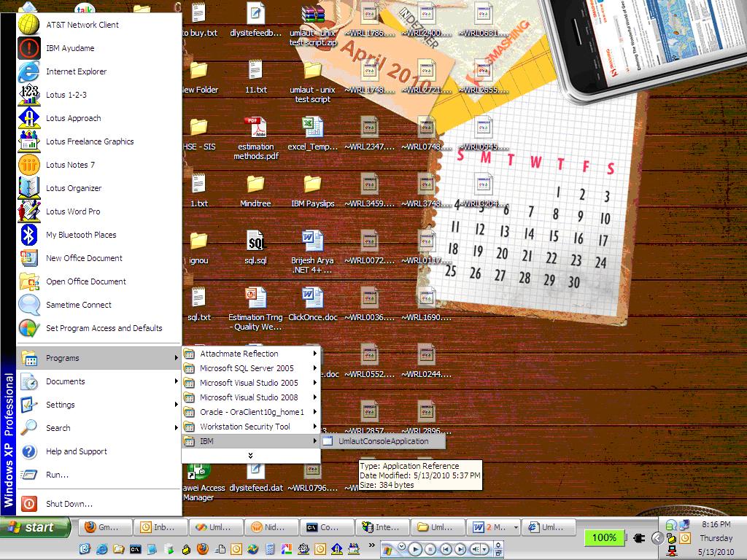Switch to Gm... Firefox taskbar button
Viewport: 747px width, 560px height.
tap(105, 527)
